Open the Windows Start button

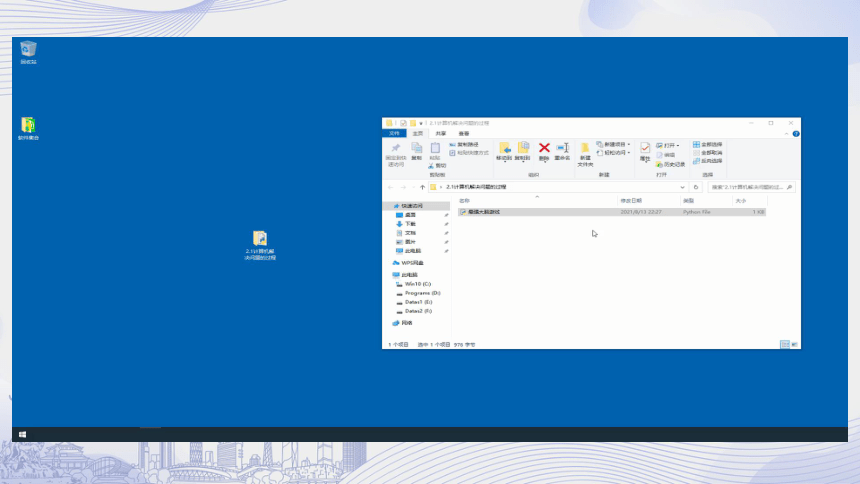pos(22,435)
